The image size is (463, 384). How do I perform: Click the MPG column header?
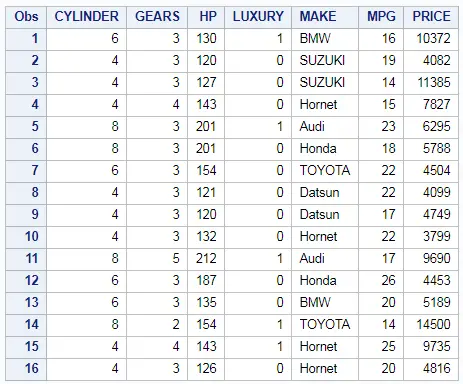[x=381, y=17]
